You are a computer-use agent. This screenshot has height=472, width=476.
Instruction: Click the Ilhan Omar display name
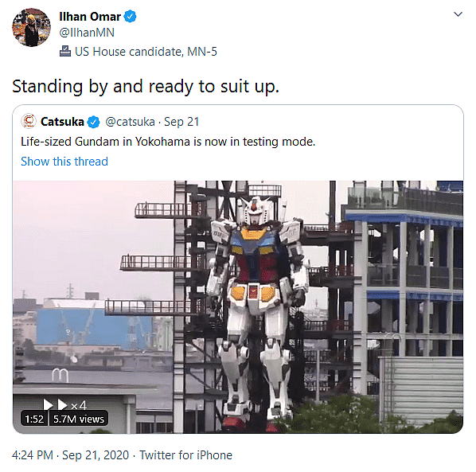pos(90,17)
